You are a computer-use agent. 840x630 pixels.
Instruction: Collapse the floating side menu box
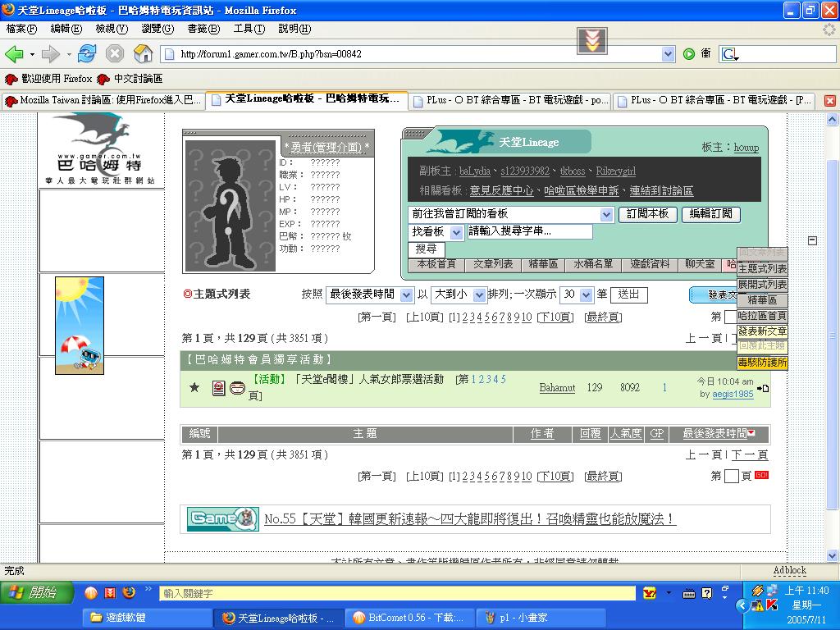click(x=812, y=240)
